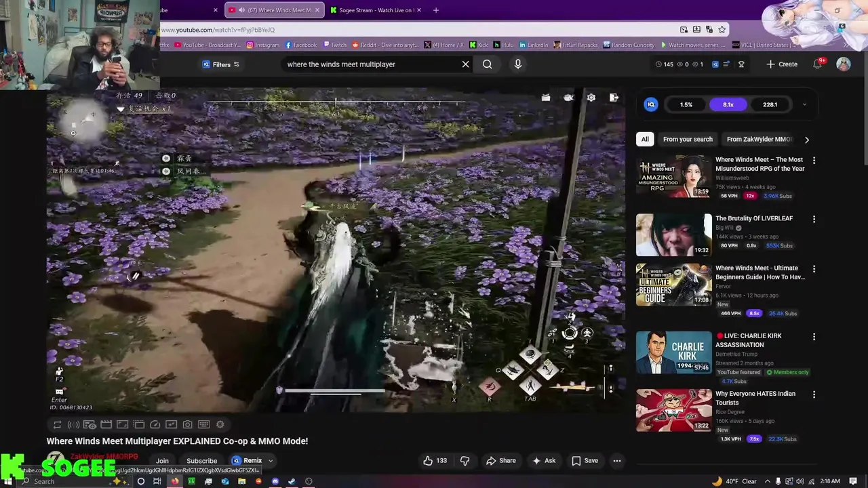Select the From ZakWylder MMO chip
Screen dimensions: 868x488
759,139
